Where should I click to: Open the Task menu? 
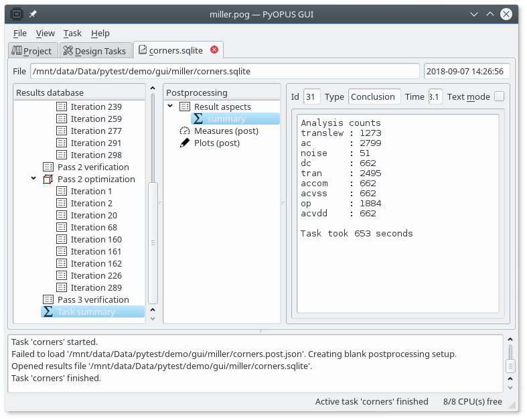pyautogui.click(x=72, y=33)
